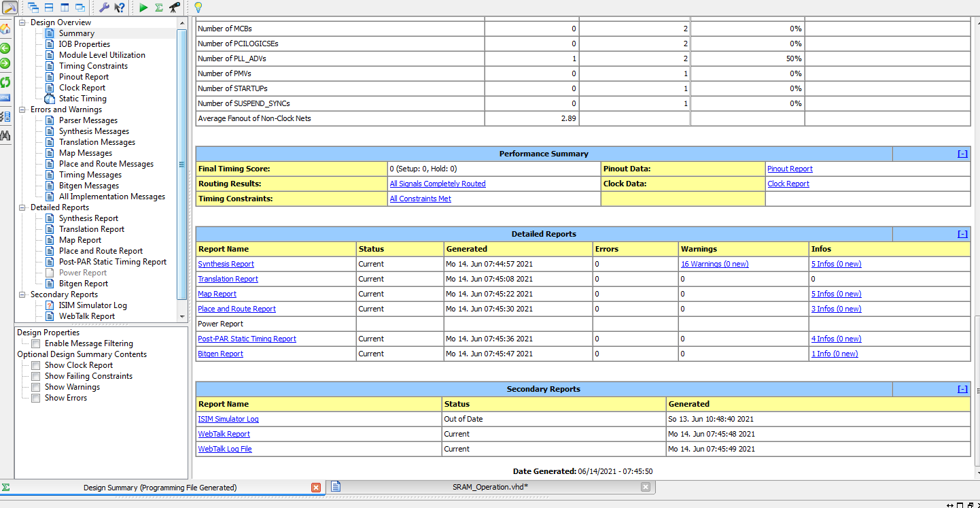This screenshot has height=508, width=980.
Task: Open Synthesis Messages tree item
Action: tap(94, 131)
